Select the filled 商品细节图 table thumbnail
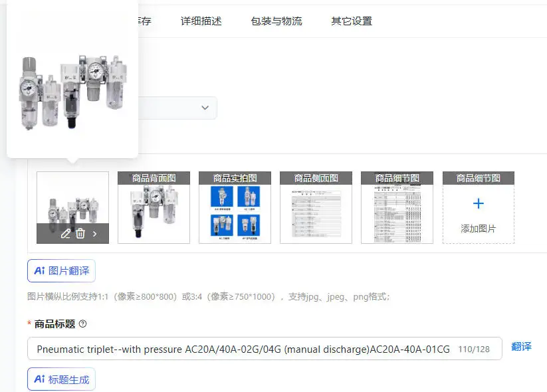Image resolution: width=547 pixels, height=392 pixels. coord(397,207)
